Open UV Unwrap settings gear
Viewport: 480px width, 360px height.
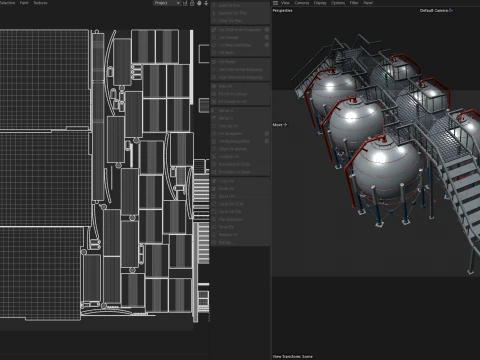click(267, 37)
